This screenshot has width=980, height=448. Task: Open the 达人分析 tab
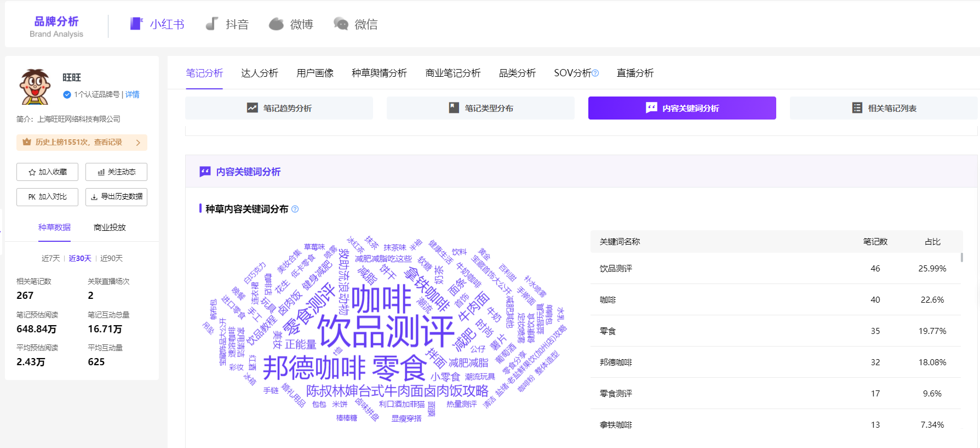point(260,73)
